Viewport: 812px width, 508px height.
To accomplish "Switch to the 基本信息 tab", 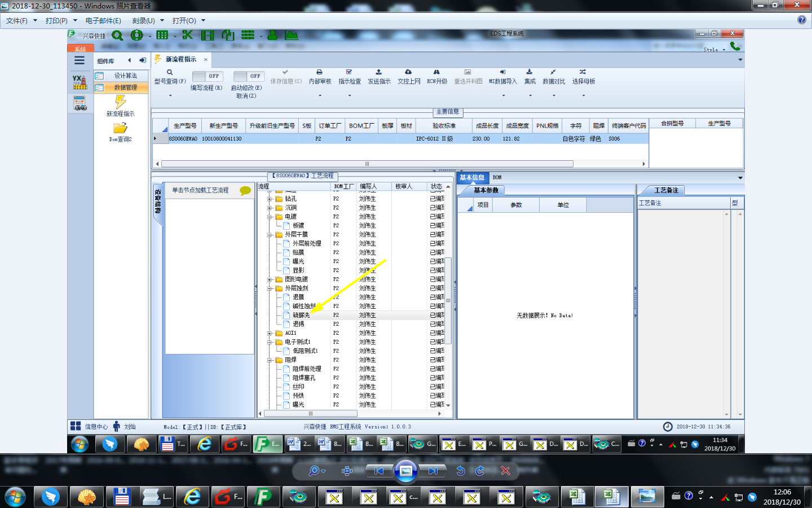I will [x=471, y=177].
